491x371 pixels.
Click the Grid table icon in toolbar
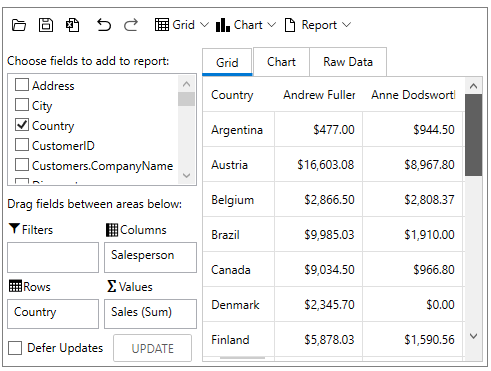click(x=162, y=25)
